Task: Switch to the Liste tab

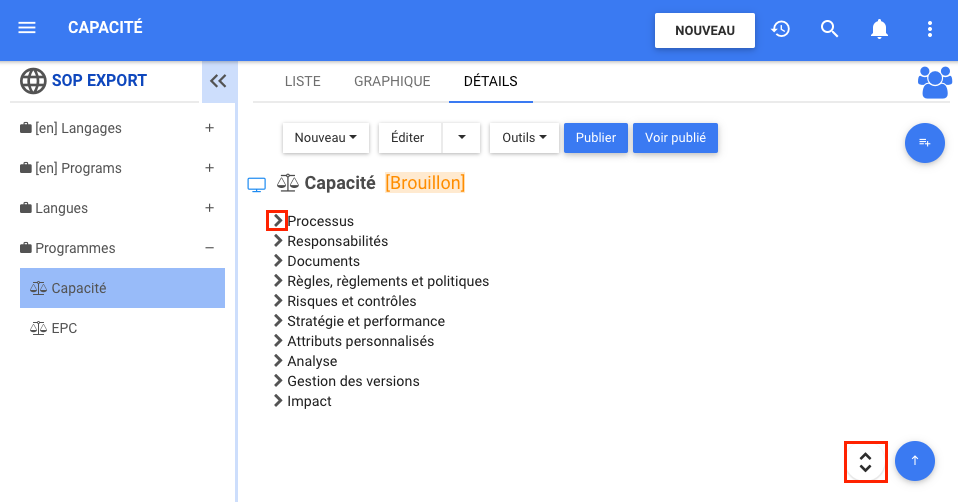Action: 302,81
